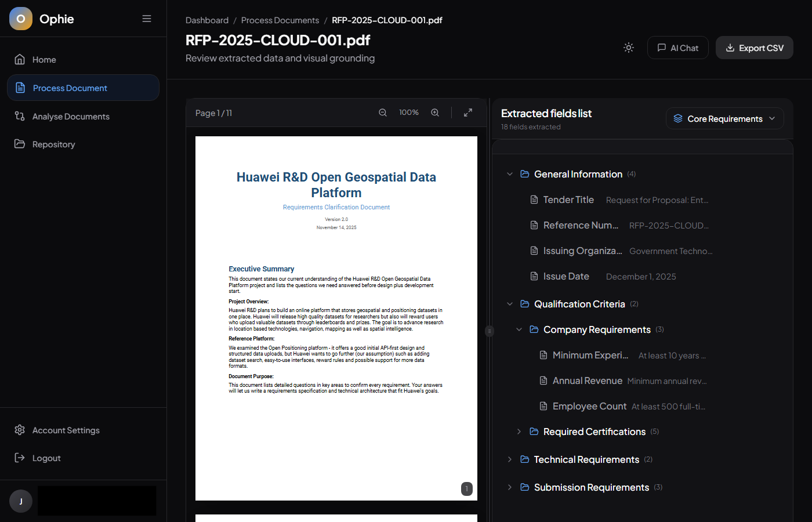Open Analyse Documents page
Screen dimensions: 812x522
83,116
